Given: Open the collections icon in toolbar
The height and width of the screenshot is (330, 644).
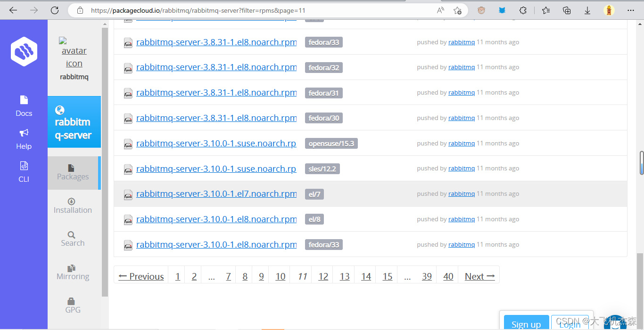Looking at the screenshot, I should pos(567,10).
